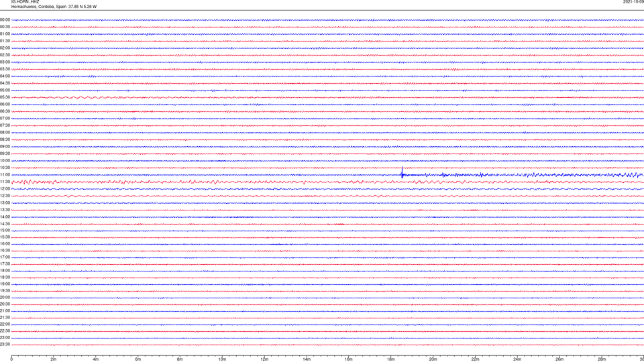Click the 14:00 time label
Image resolution: width=644 pixels, height=362 pixels.
(5, 217)
